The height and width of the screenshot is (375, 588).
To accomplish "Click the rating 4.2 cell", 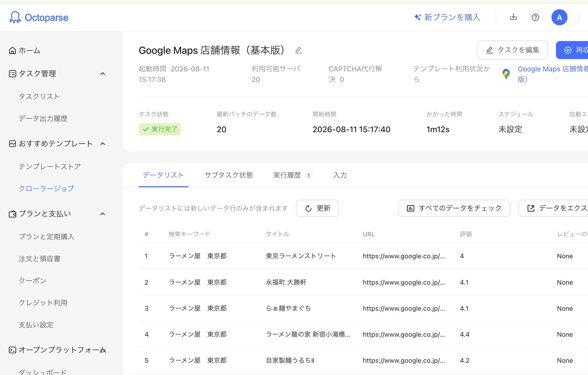I will coord(465,360).
